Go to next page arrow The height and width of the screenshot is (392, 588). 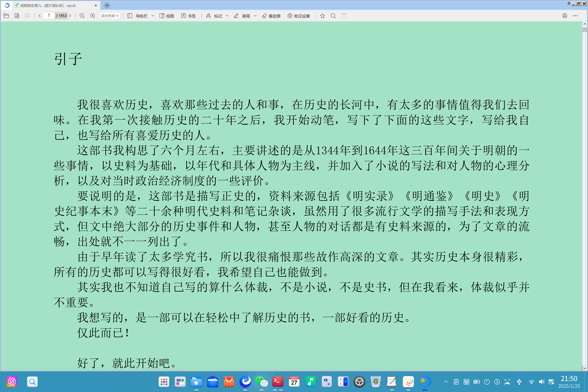point(70,16)
